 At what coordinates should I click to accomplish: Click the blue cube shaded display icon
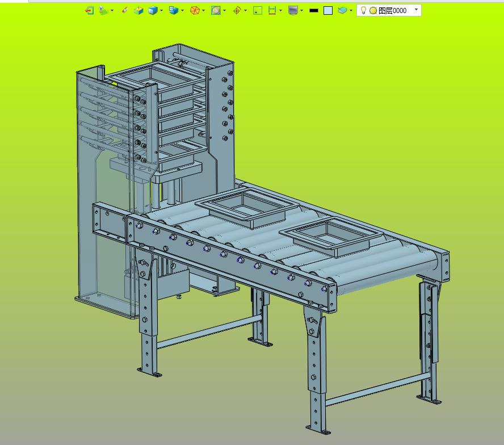tap(153, 11)
